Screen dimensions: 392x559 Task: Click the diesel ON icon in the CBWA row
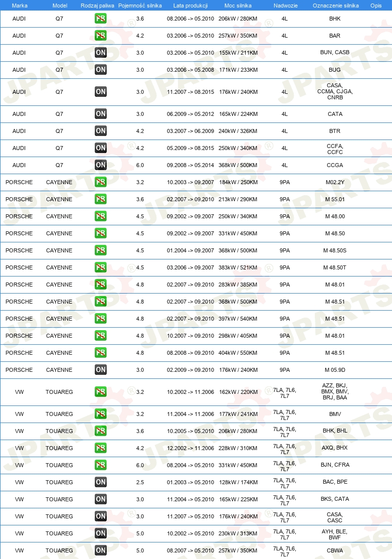101,550
